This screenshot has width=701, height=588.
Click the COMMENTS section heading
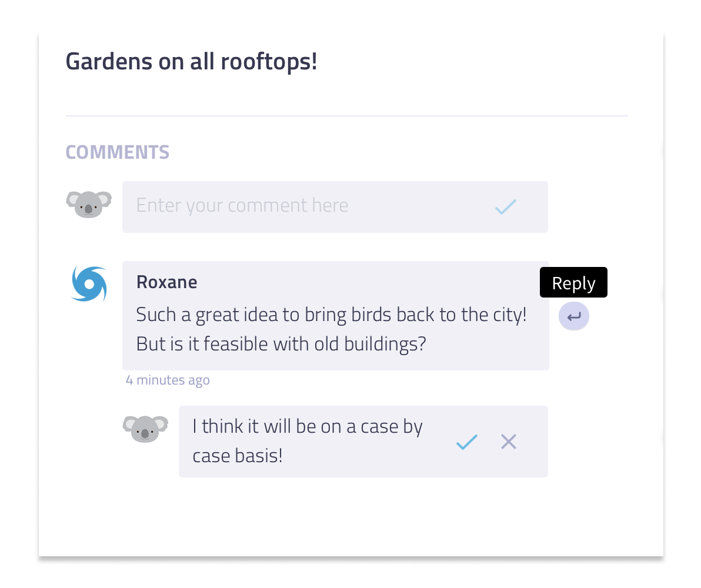click(x=118, y=152)
